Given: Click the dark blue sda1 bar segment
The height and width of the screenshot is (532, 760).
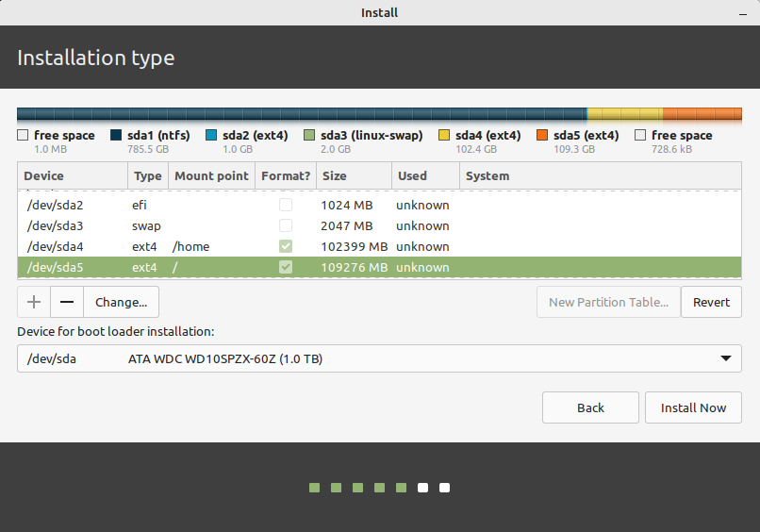Looking at the screenshot, I should 302,114.
